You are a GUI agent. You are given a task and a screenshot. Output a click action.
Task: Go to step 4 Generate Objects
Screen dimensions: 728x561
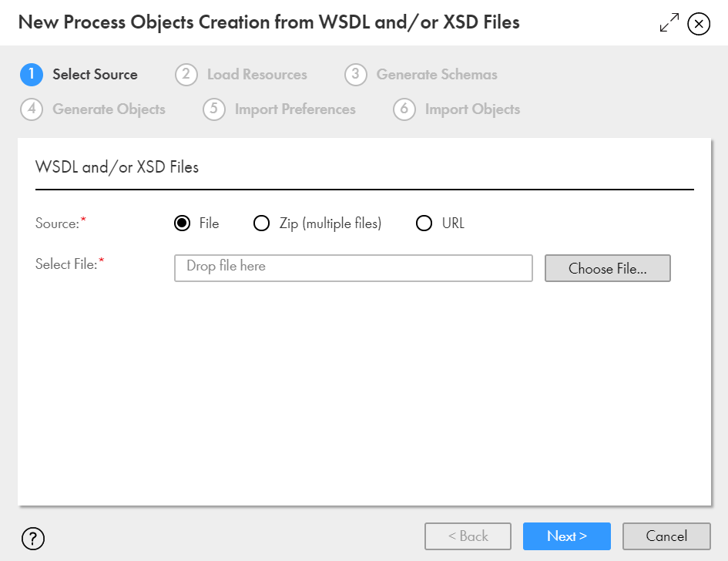[93, 109]
